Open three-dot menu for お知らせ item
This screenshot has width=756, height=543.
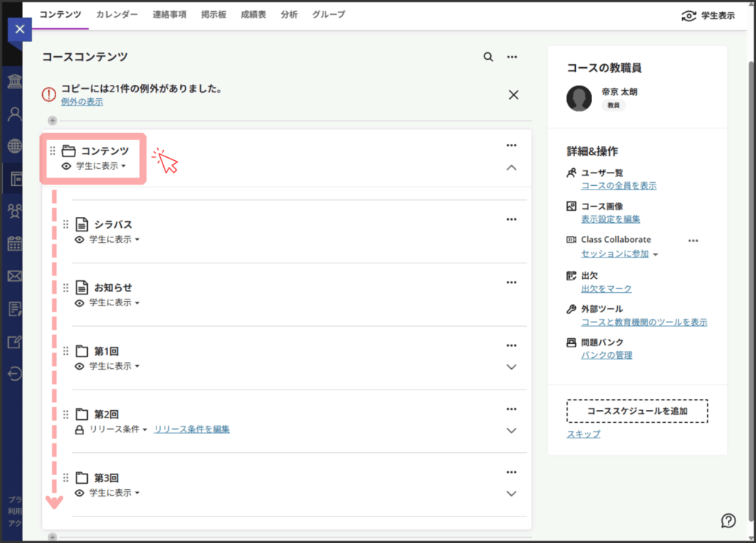click(512, 283)
